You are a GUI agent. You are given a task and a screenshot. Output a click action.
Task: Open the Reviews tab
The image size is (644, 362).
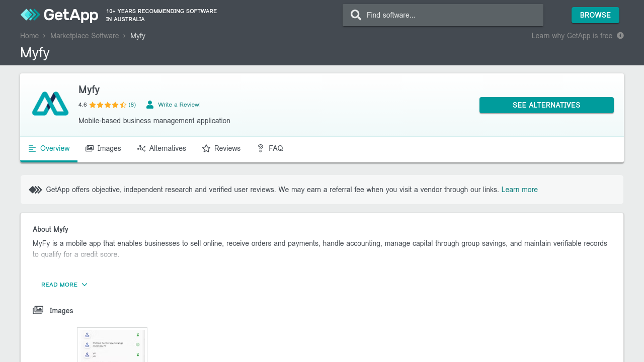[221, 148]
